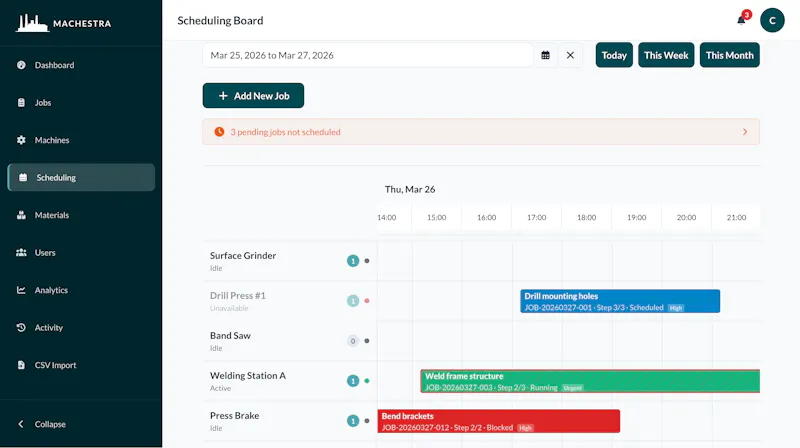Click the 14:00 time header
Image resolution: width=800 pixels, height=448 pixels.
386,217
